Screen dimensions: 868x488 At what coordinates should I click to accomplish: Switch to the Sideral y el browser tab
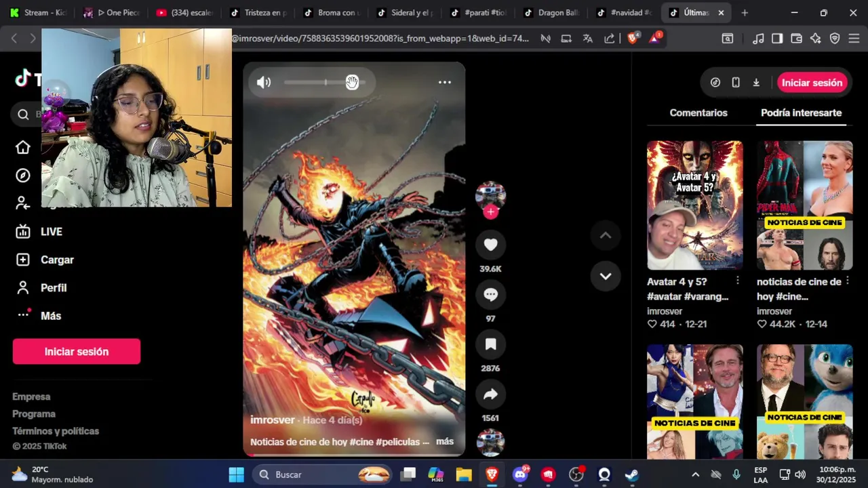coord(406,13)
